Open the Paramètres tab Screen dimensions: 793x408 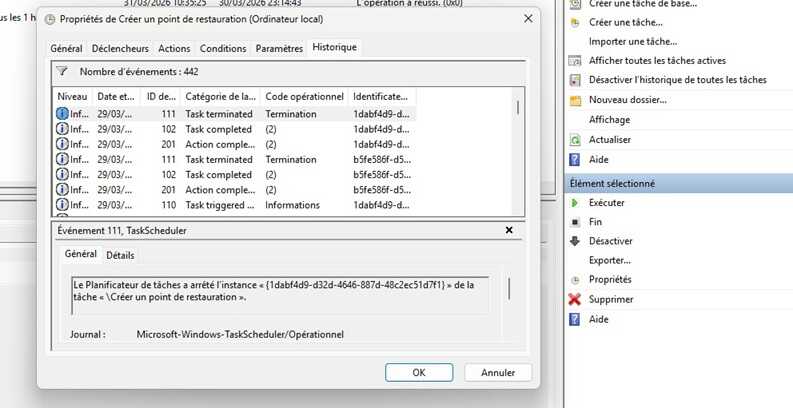[x=279, y=48]
